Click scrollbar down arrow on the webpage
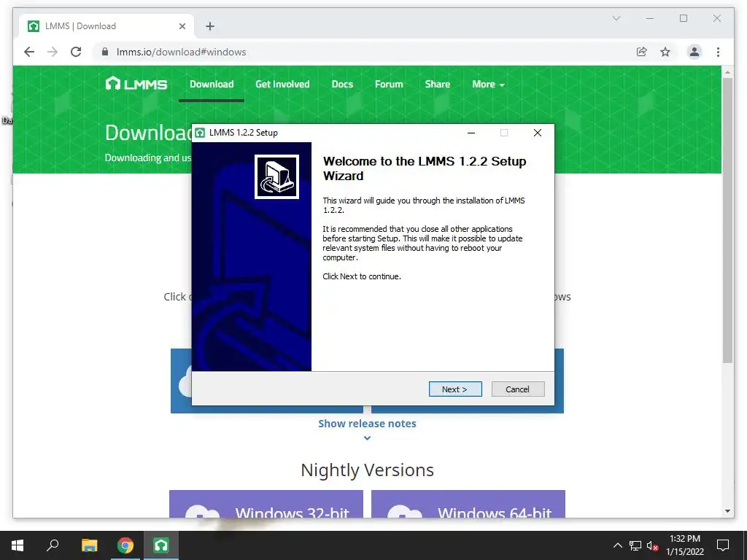Viewport: 747px width, 560px height. pyautogui.click(x=727, y=511)
